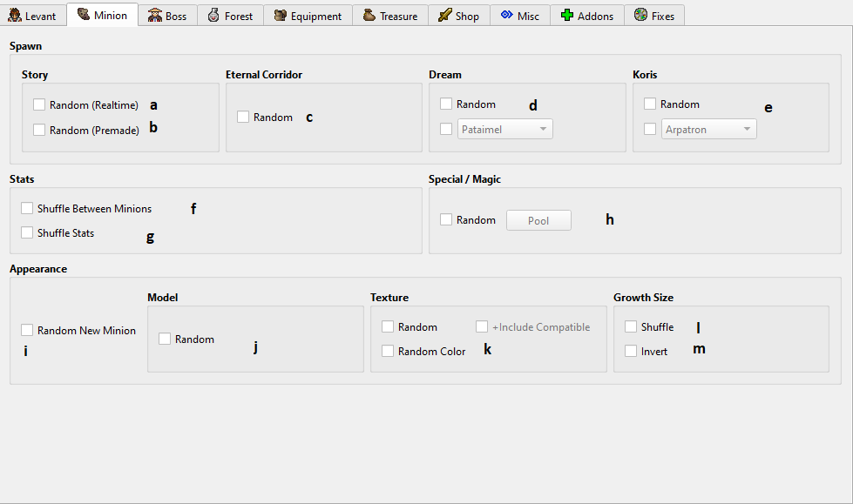The height and width of the screenshot is (504, 853).
Task: Open the Arpatron dropdown
Action: (x=709, y=129)
